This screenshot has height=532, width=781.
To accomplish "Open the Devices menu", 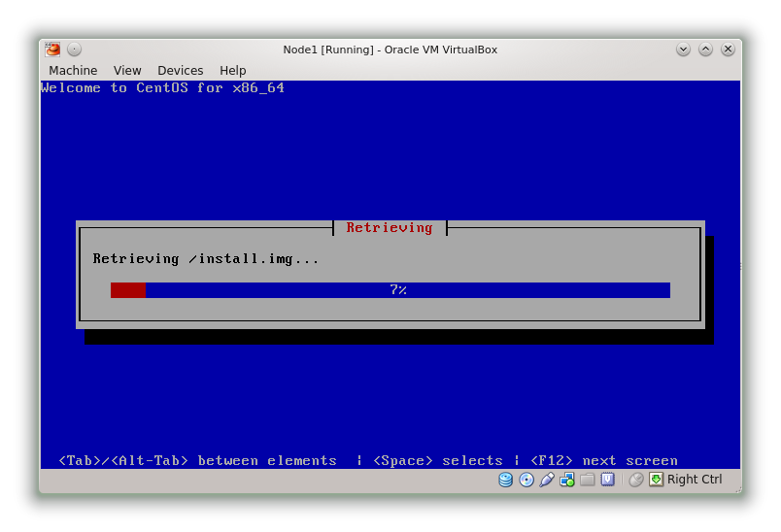I will point(181,70).
